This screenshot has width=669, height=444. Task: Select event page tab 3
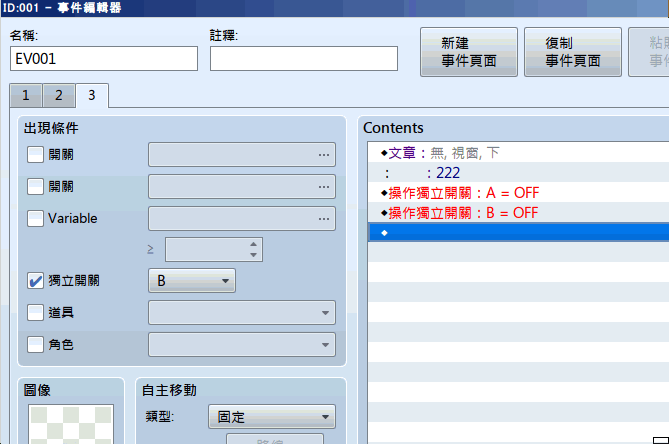[x=92, y=95]
